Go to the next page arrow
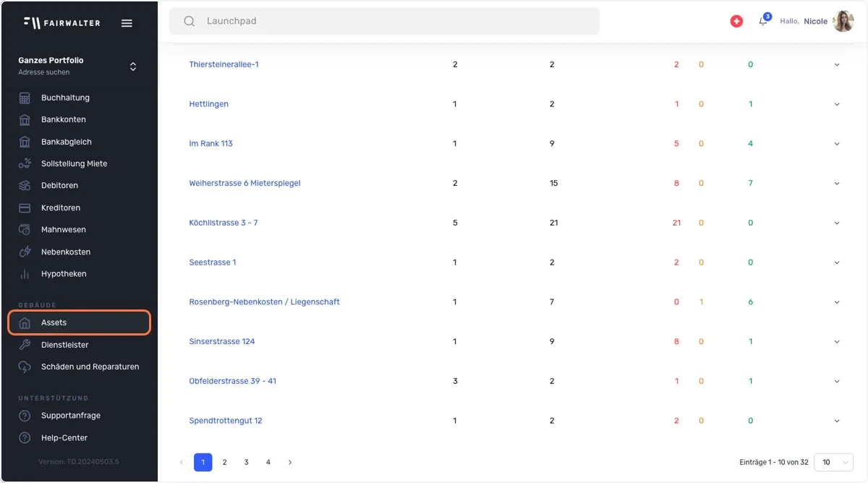Image resolution: width=868 pixels, height=483 pixels. click(290, 462)
